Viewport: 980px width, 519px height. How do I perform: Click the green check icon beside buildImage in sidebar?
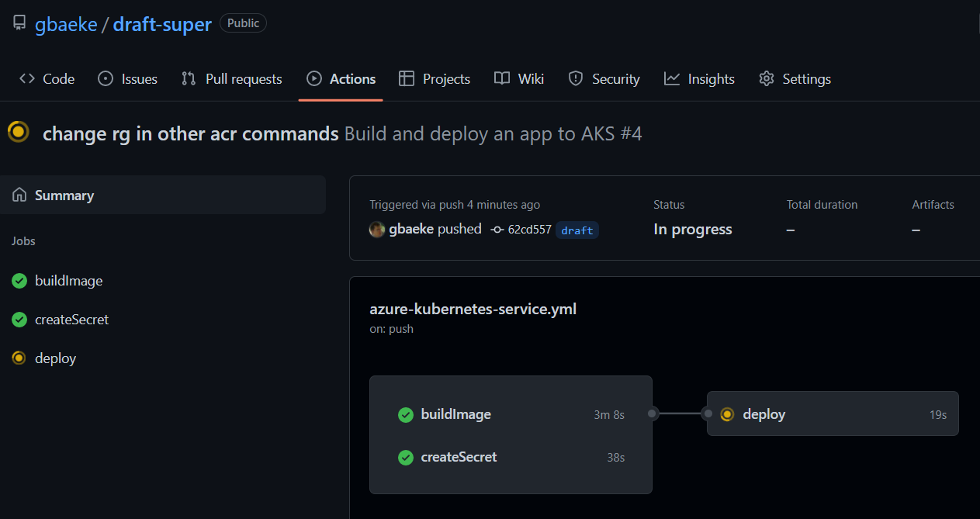click(19, 281)
